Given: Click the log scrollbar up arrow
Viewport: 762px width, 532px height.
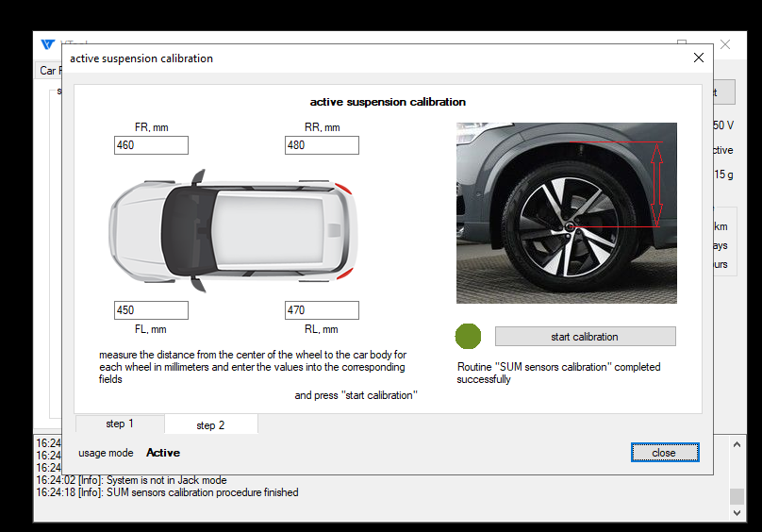Looking at the screenshot, I should click(x=737, y=442).
